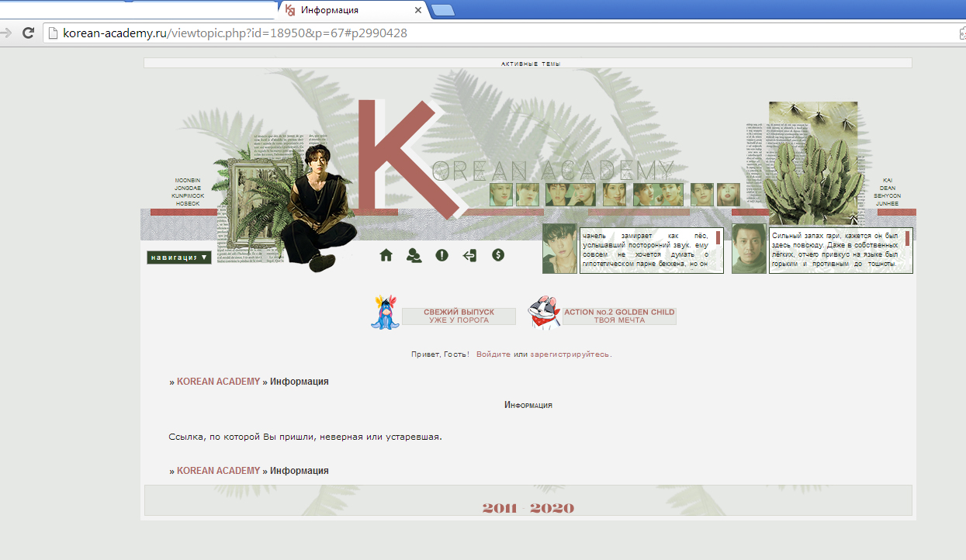Click the зарегистрируйтесь registration link
Image resolution: width=966 pixels, height=560 pixels.
pyautogui.click(x=570, y=354)
